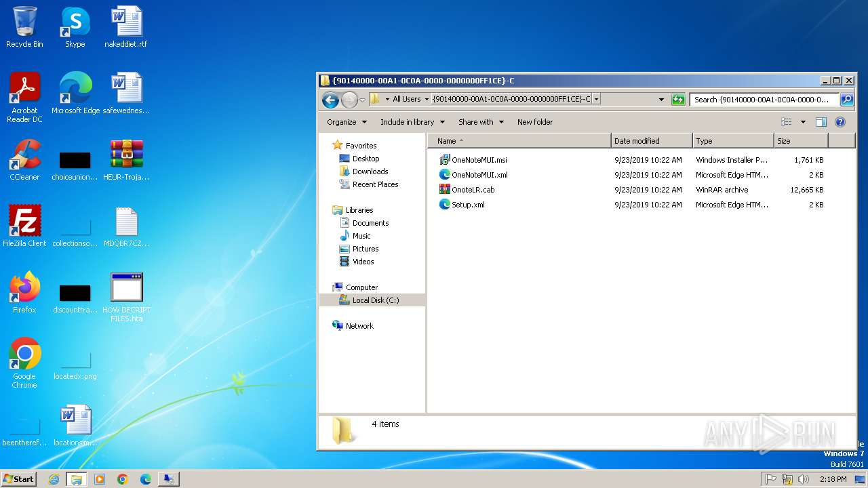The width and height of the screenshot is (868, 488).
Task: Select the nakeddiet.rtf desktop file
Action: click(126, 27)
